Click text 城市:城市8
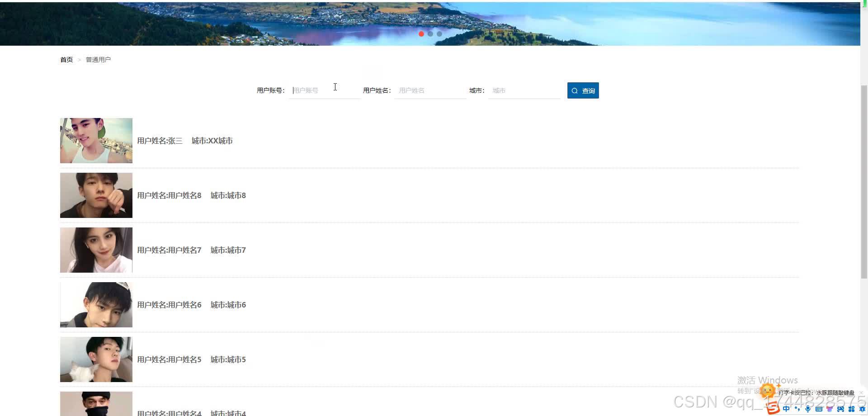The height and width of the screenshot is (416, 868). (228, 195)
